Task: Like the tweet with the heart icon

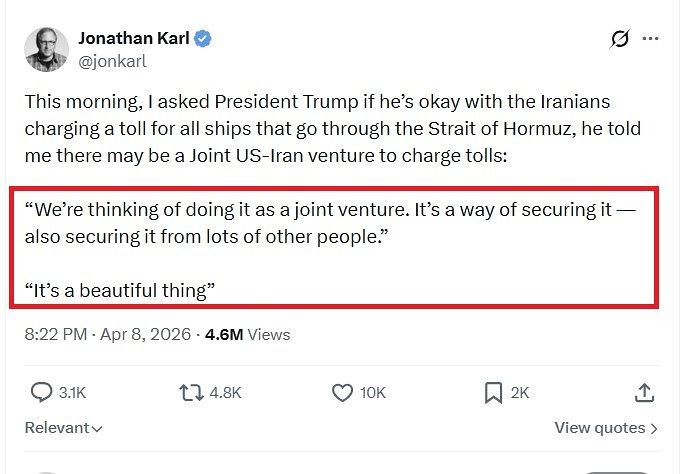Action: click(x=342, y=393)
